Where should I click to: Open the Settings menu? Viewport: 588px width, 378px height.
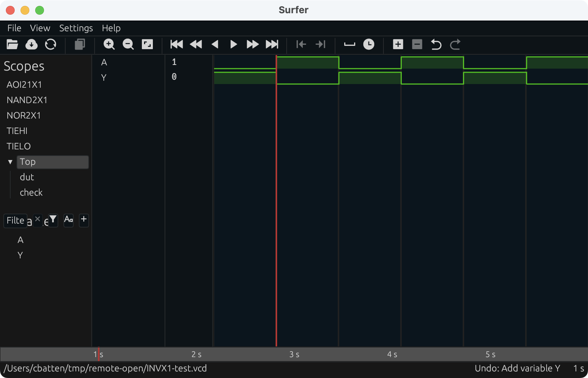tap(76, 28)
